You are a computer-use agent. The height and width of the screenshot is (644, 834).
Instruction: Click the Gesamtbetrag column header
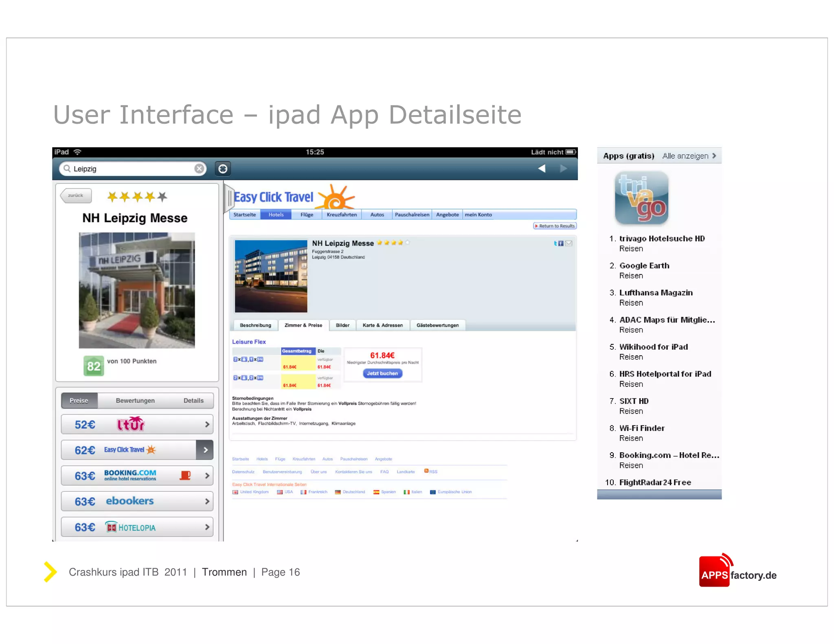(298, 351)
